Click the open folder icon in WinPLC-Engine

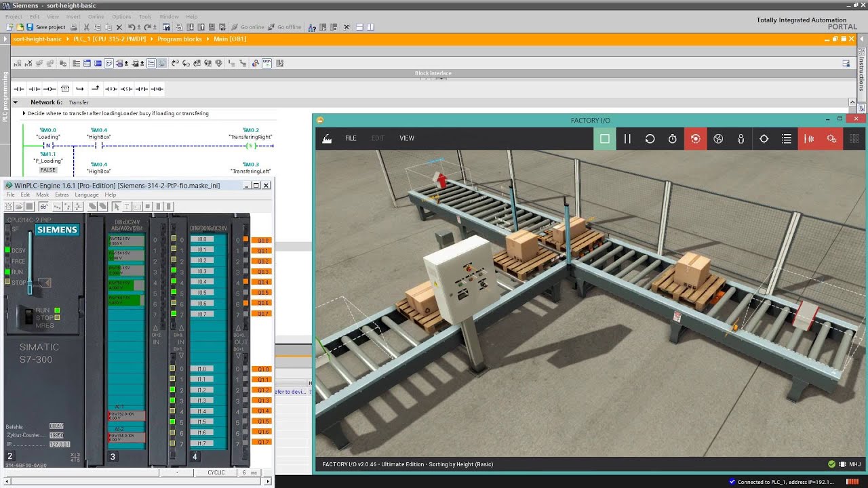click(x=19, y=206)
